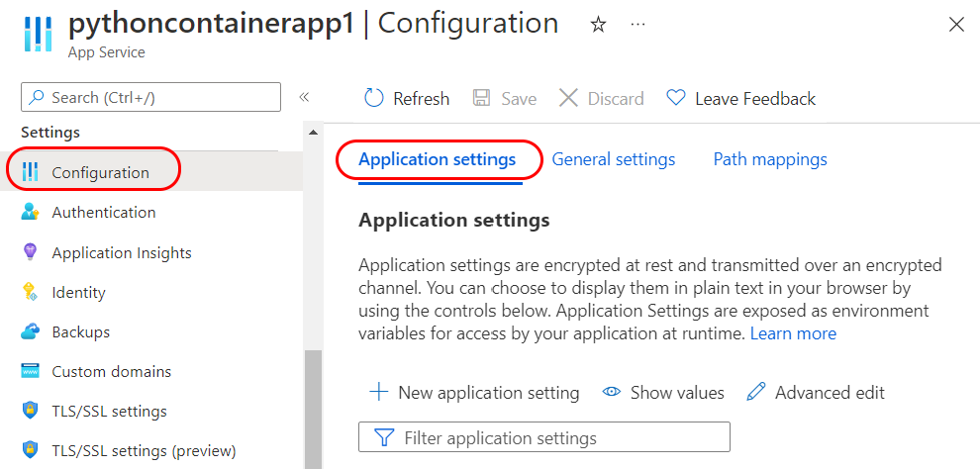Click the Application Insights bulb icon
Screen dimensions: 980x469
30,252
